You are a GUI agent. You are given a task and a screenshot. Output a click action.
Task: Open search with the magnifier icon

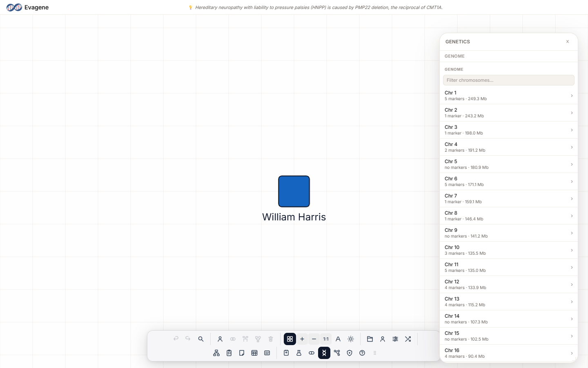[x=201, y=339]
